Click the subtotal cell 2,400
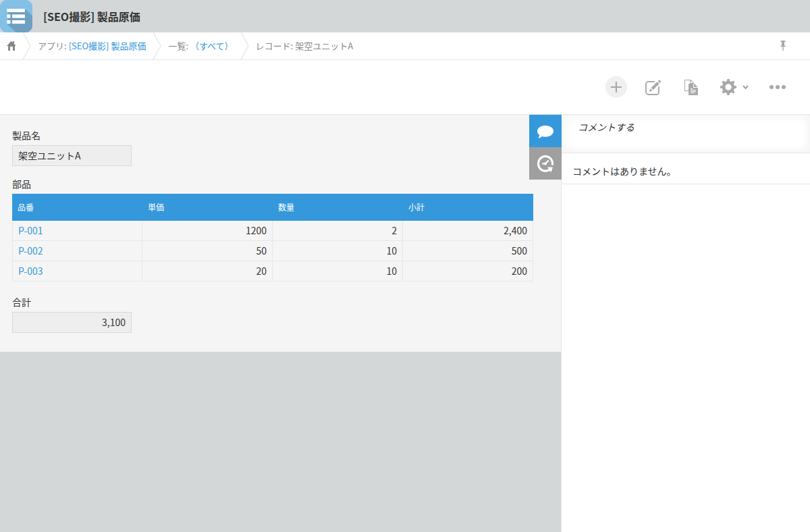The width and height of the screenshot is (810, 532). (x=468, y=231)
